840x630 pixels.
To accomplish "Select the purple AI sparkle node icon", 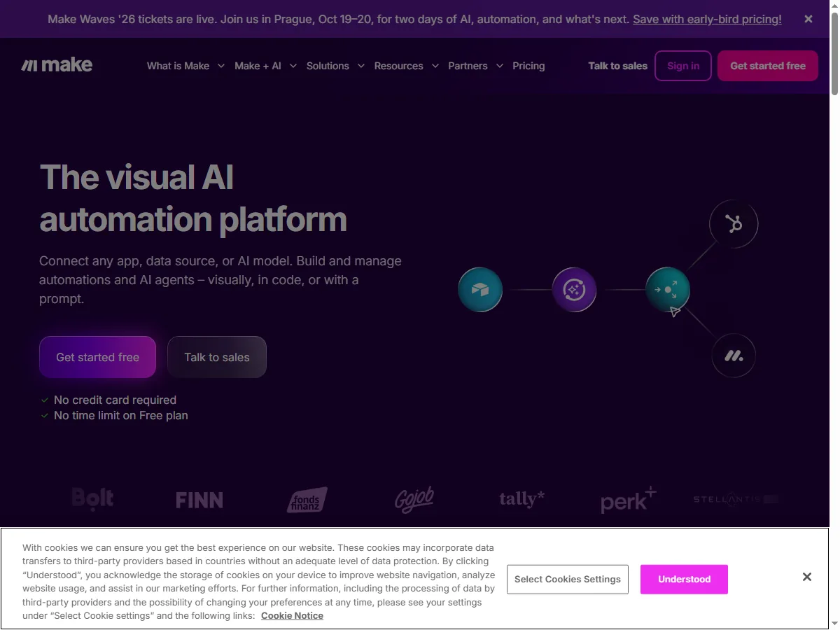I will click(574, 290).
